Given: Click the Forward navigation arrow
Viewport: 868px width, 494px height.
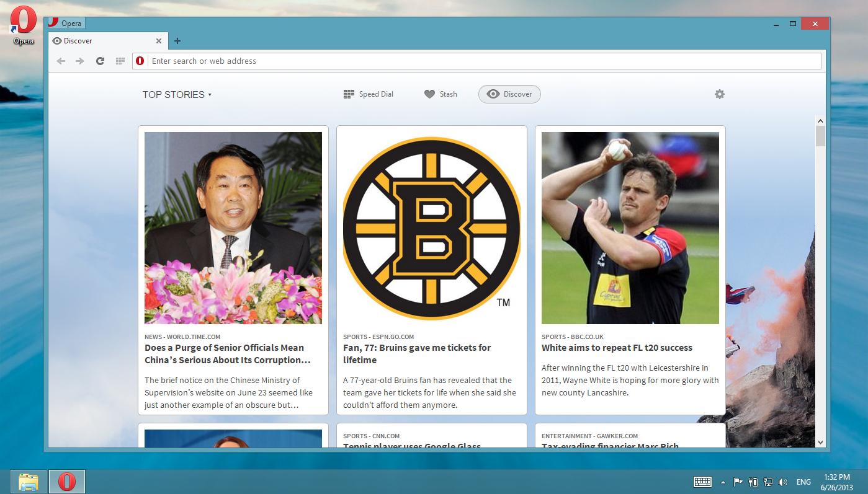Looking at the screenshot, I should (79, 61).
